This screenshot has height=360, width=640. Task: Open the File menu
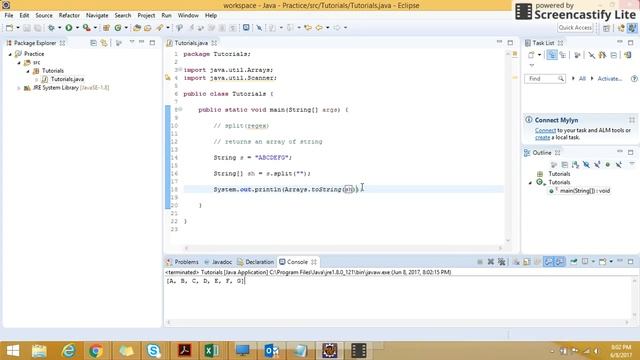(9, 15)
